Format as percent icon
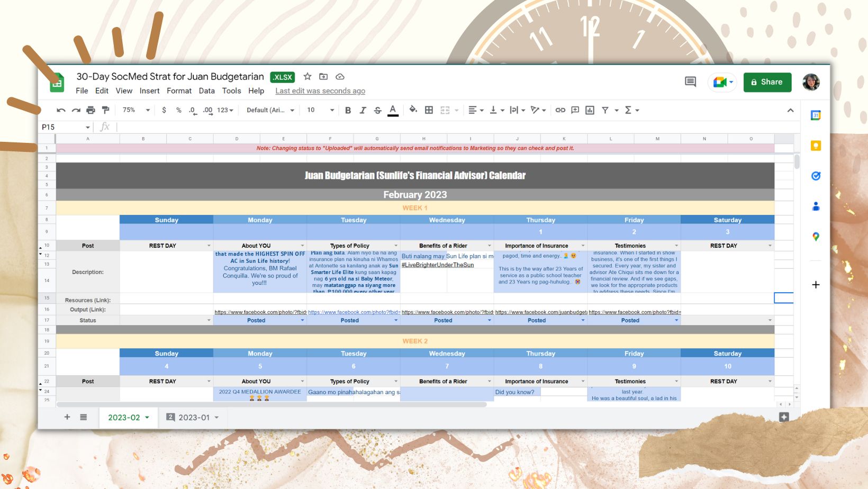This screenshot has width=868, height=489. pos(179,110)
